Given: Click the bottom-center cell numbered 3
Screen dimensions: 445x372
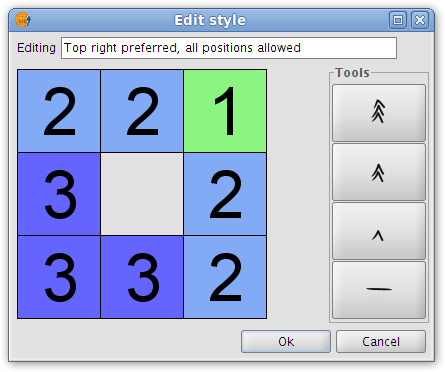Looking at the screenshot, I should coord(142,277).
